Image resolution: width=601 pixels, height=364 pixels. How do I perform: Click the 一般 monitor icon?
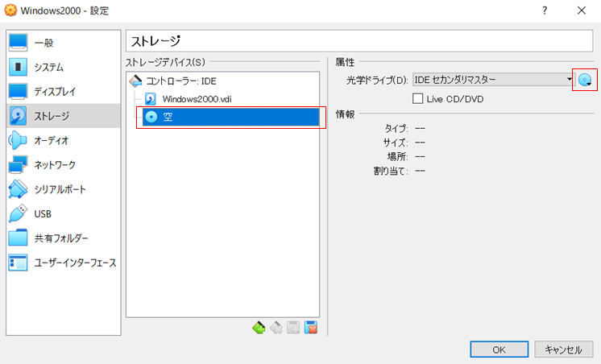pos(18,43)
